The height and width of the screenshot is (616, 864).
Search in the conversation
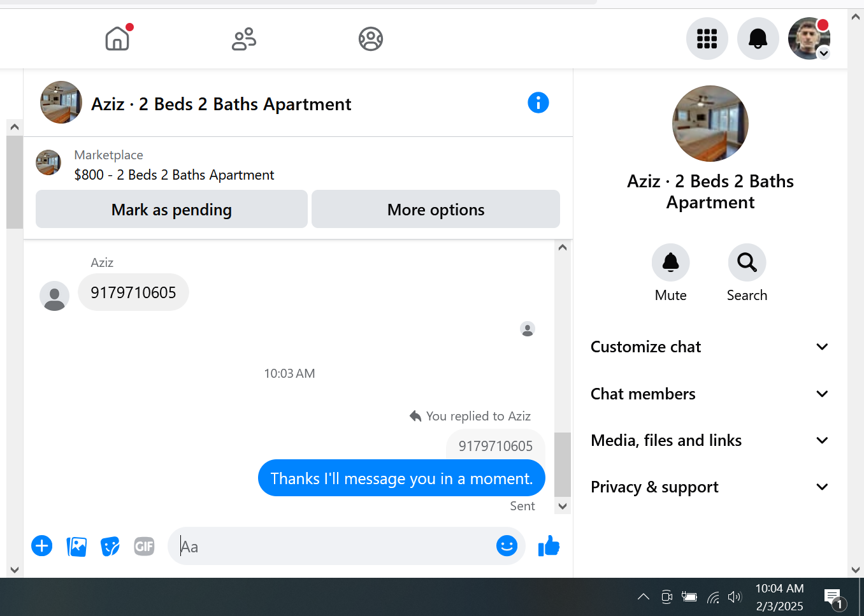click(x=747, y=273)
